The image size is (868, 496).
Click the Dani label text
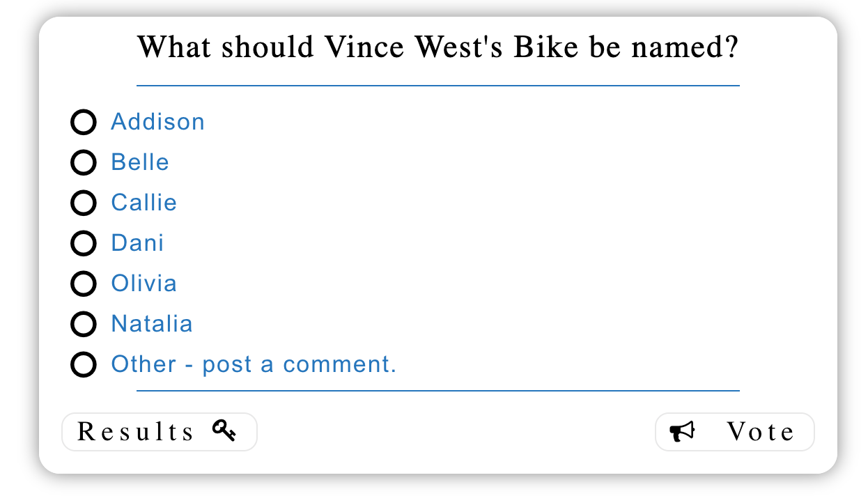tap(138, 243)
